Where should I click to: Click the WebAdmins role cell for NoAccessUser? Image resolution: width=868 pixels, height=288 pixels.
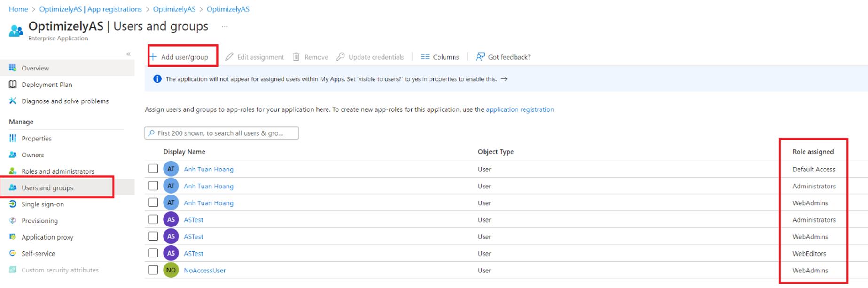click(810, 271)
